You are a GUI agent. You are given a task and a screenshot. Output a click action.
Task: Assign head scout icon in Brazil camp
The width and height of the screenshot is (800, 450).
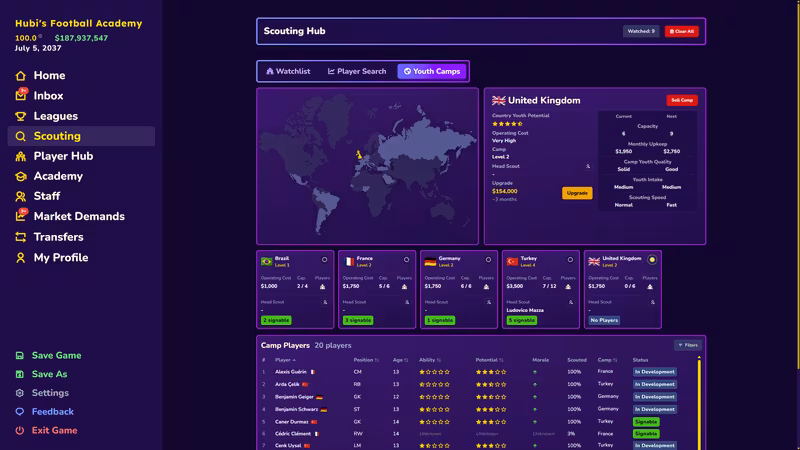325,303
